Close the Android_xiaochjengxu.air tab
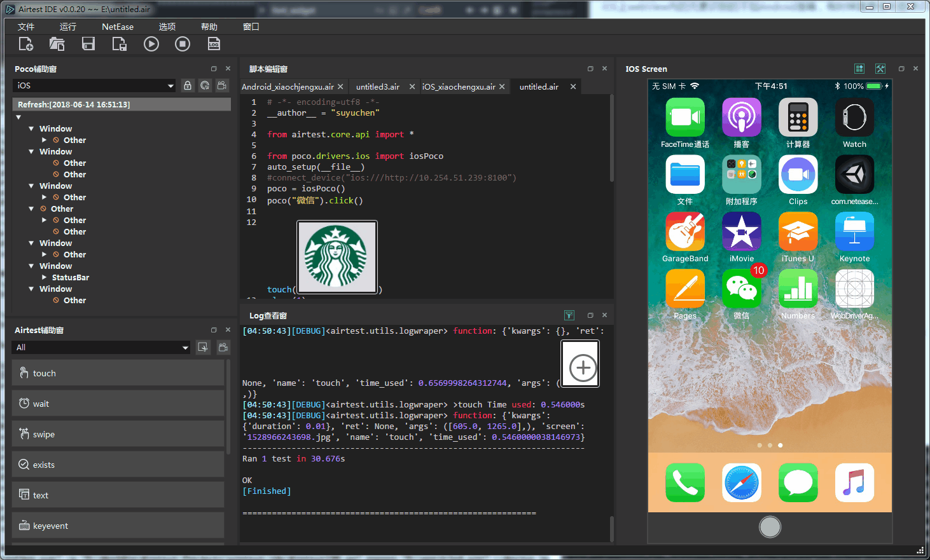930x560 pixels. point(340,86)
